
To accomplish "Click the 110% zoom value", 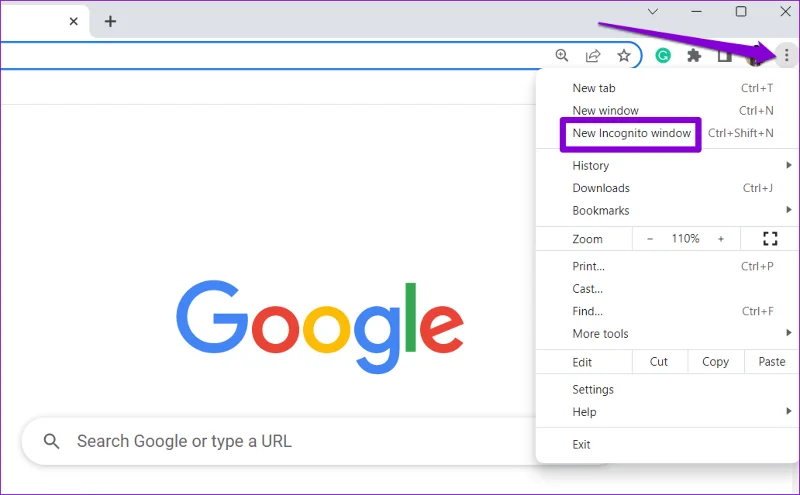I will coord(685,238).
